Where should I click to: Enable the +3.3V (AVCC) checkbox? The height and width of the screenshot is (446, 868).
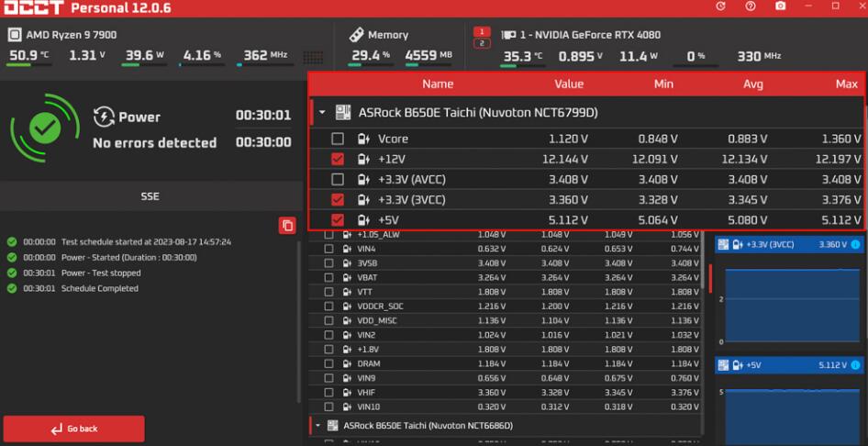[337, 179]
